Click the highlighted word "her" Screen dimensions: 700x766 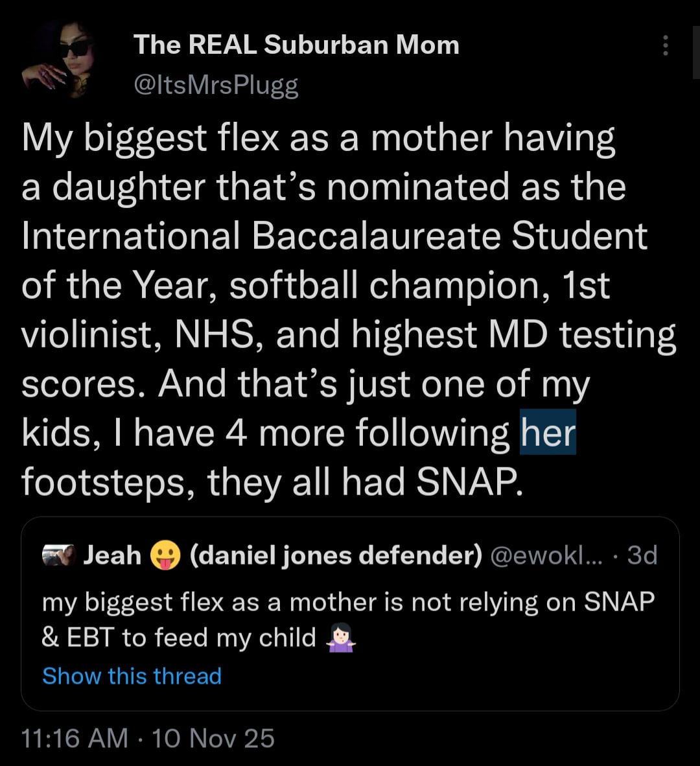tap(548, 432)
